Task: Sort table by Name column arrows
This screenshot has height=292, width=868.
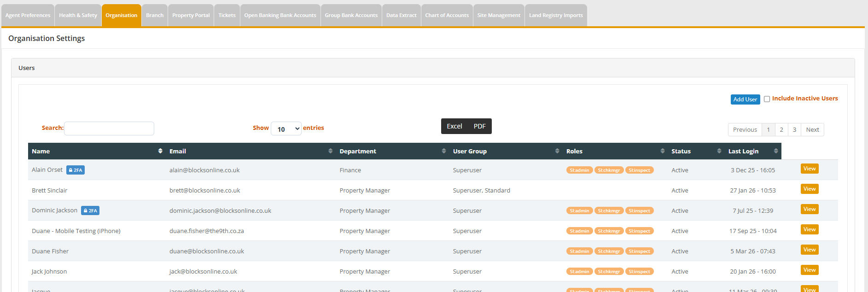Action: 160,151
